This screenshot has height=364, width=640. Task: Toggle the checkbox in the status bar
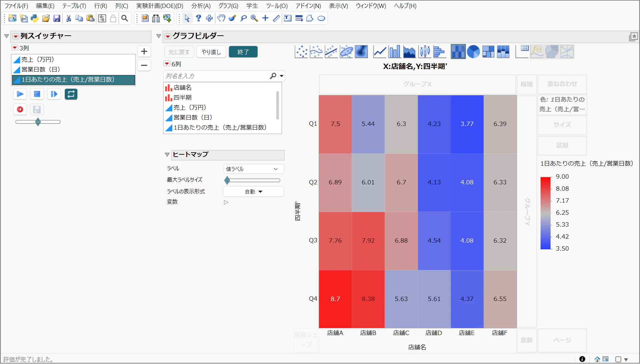click(x=618, y=359)
